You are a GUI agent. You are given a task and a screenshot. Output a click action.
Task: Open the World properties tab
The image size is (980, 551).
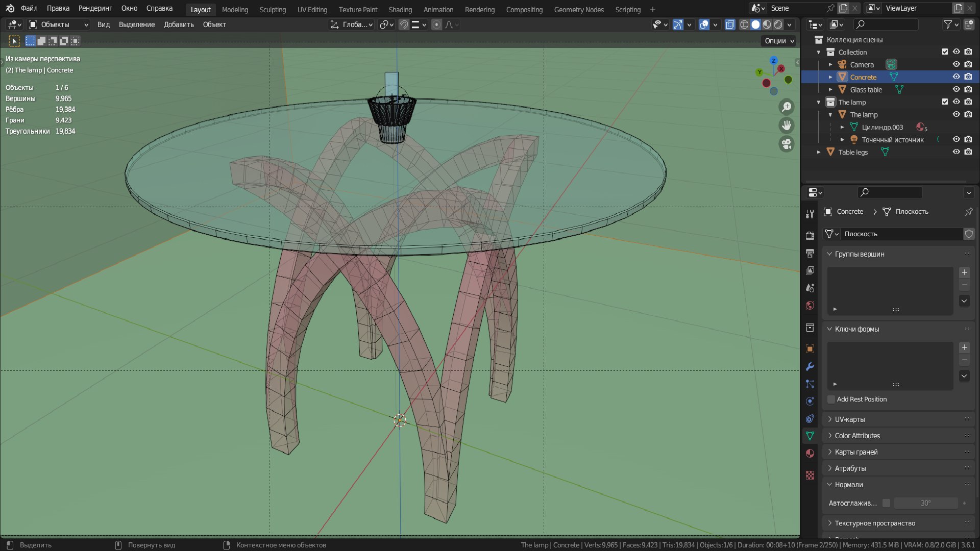pos(810,305)
